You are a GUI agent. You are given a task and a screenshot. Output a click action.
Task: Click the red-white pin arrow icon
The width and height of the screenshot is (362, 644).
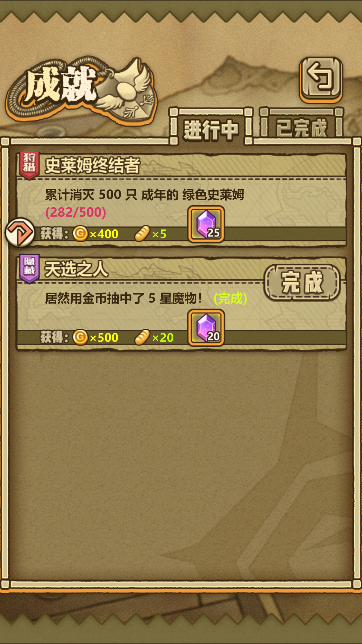click(x=20, y=232)
